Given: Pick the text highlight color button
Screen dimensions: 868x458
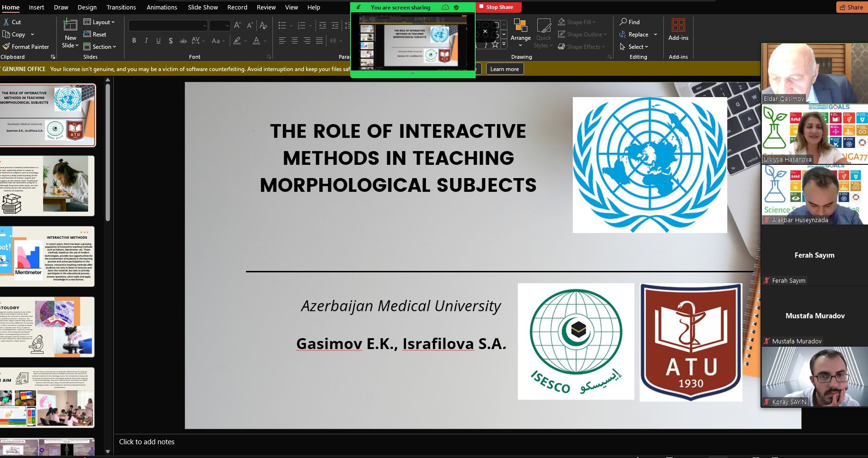Looking at the screenshot, I should tap(237, 41).
